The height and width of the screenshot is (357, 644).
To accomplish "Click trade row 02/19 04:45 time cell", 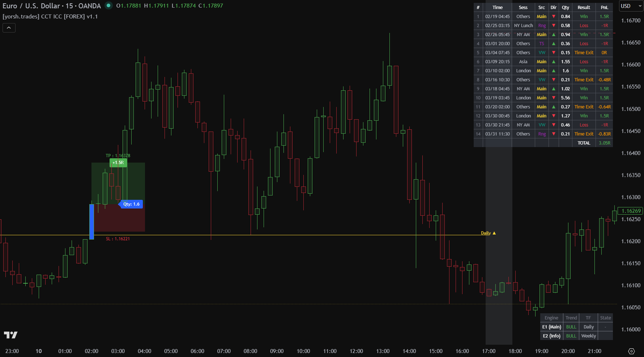I will click(x=497, y=17).
